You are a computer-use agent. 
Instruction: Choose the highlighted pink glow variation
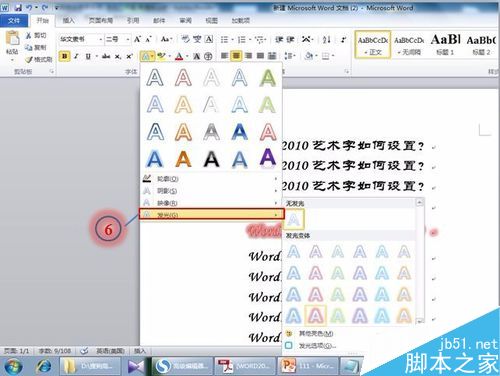pyautogui.click(x=315, y=315)
